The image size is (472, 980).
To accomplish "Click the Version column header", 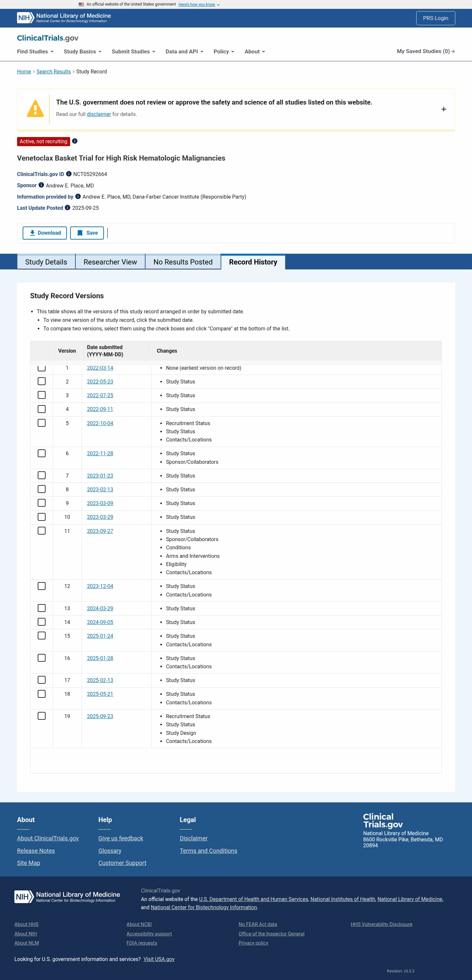I will [x=67, y=351].
